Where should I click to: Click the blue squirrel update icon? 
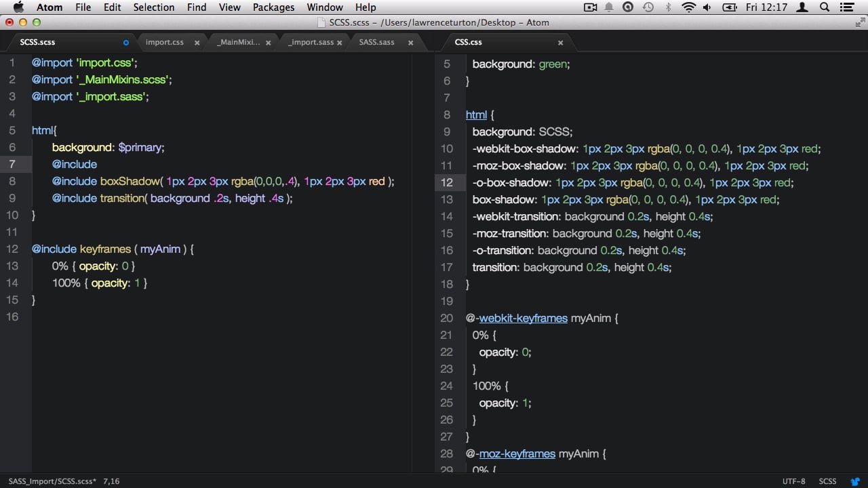click(855, 481)
